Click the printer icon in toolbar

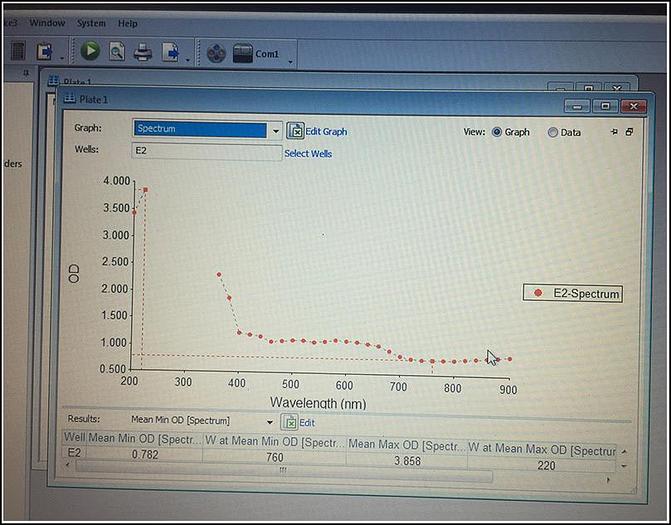[x=143, y=53]
